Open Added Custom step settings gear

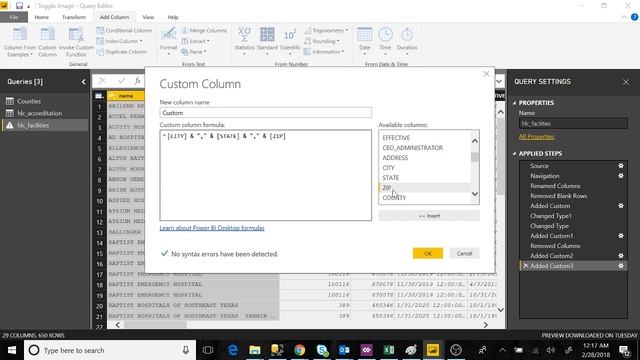coord(621,206)
